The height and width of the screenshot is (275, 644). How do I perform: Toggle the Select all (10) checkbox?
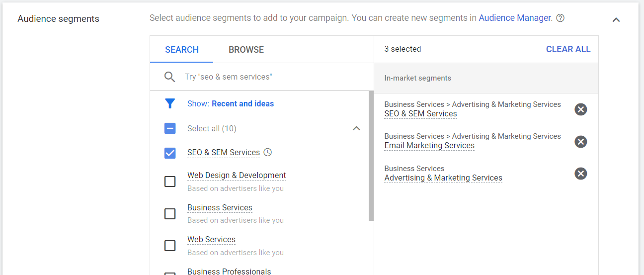coord(170,129)
